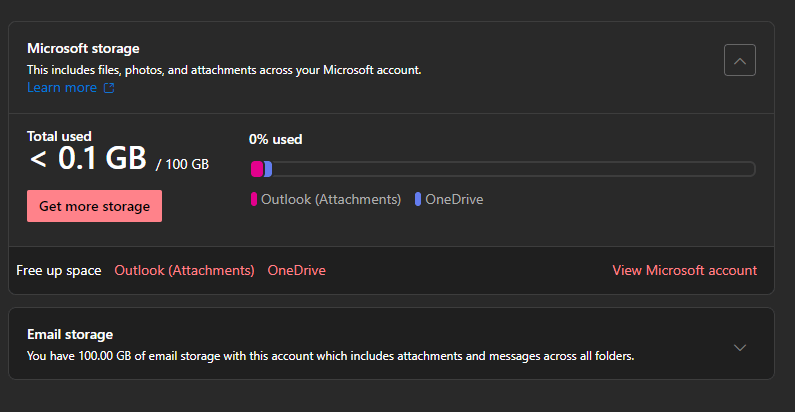Click the "Total used" label
This screenshot has height=412, width=795.
[59, 136]
